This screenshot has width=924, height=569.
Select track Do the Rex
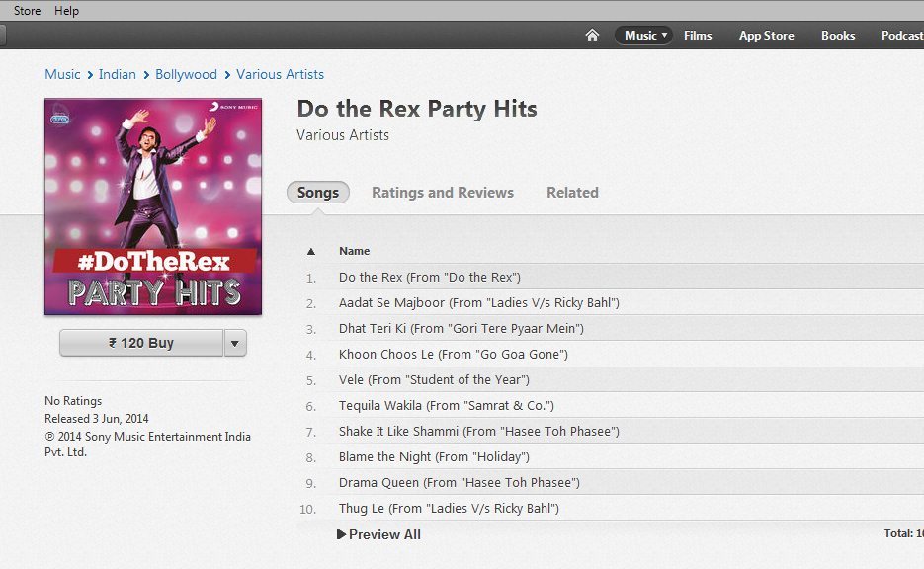pyautogui.click(x=611, y=277)
